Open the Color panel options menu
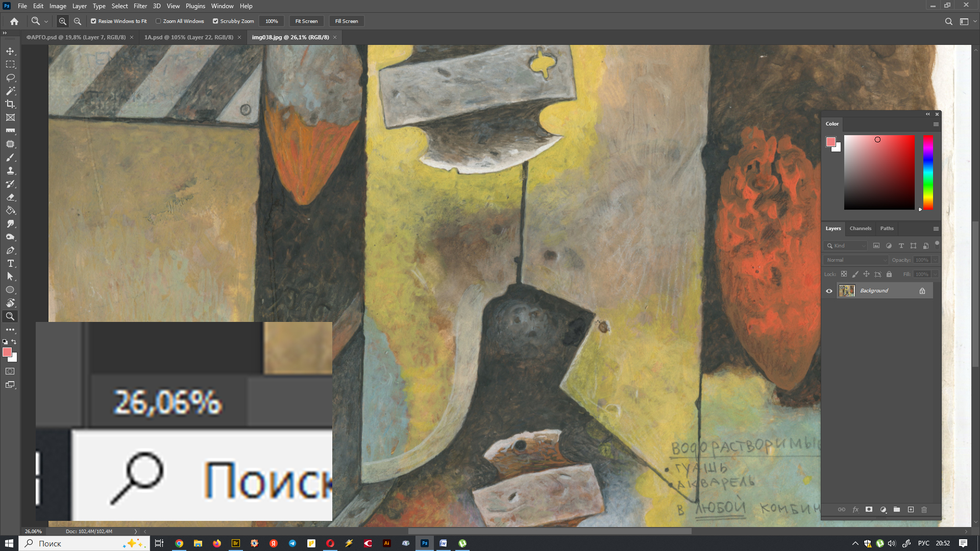Screen dimensions: 980x551 pyautogui.click(x=936, y=124)
